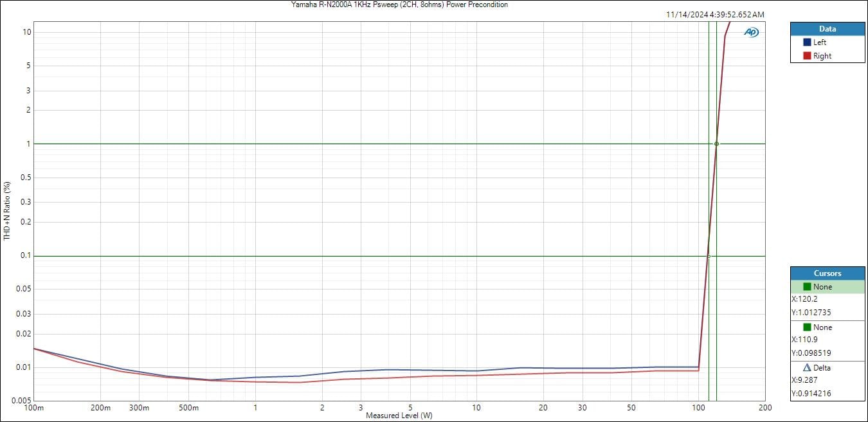Click the Measured Level (W) axis label
868x422 pixels.
tap(399, 416)
